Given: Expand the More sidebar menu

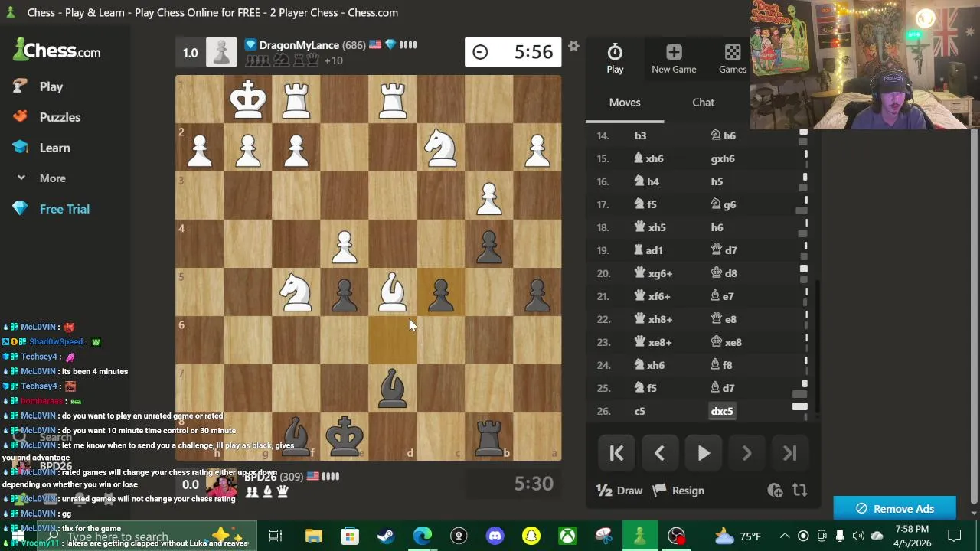Looking at the screenshot, I should click(52, 178).
